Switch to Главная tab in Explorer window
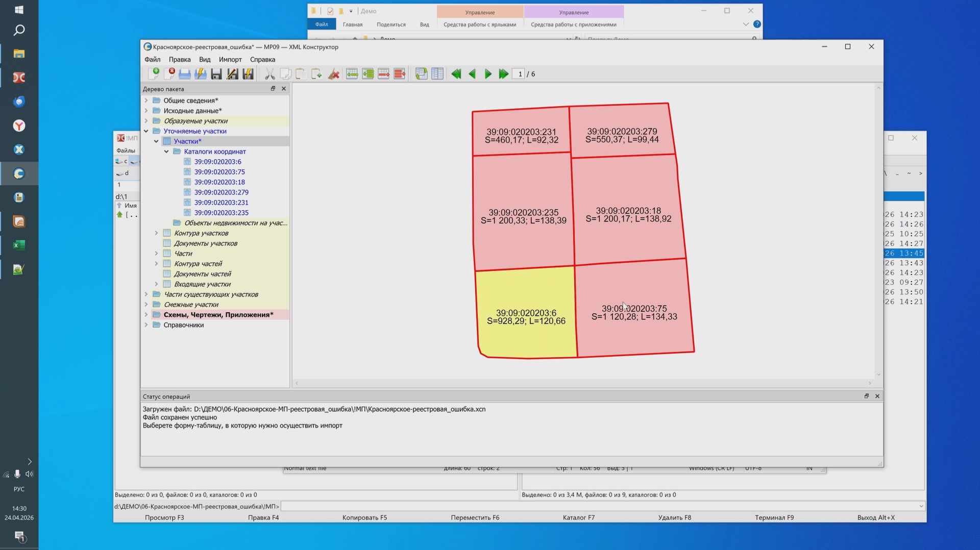This screenshot has width=980, height=550. tap(353, 24)
